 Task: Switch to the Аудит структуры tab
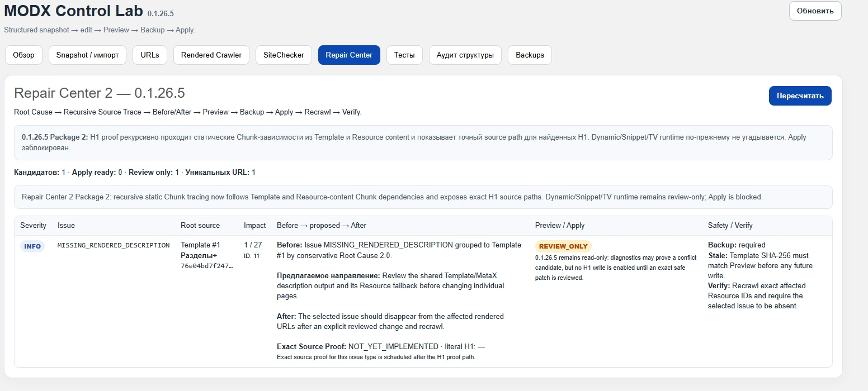pos(465,55)
